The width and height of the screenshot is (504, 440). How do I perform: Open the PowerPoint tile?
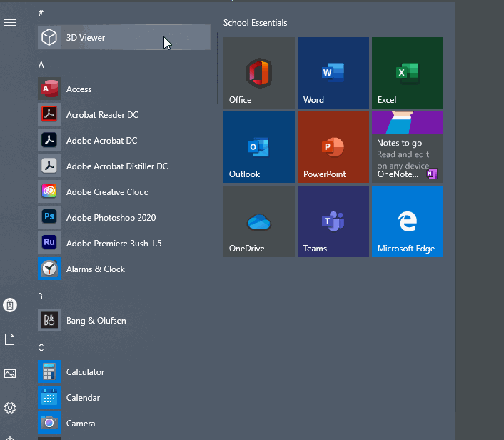[x=333, y=147]
